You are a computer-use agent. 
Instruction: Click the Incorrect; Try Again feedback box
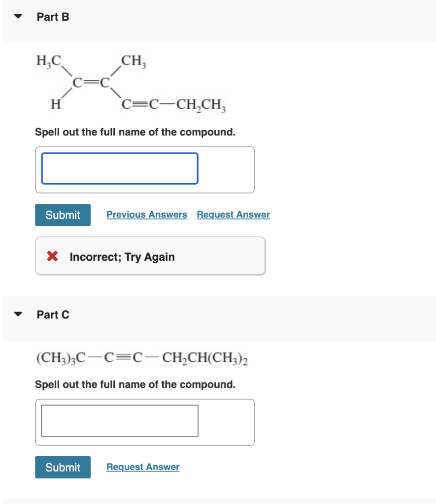(x=150, y=256)
